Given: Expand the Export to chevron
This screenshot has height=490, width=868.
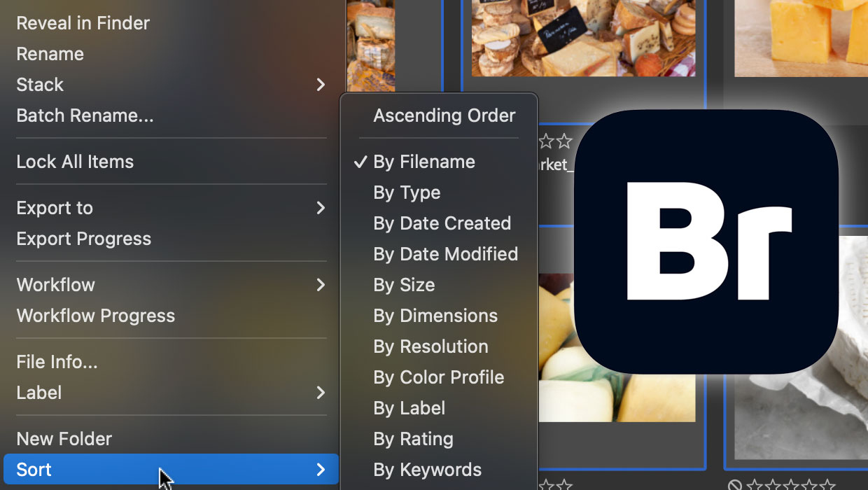Looking at the screenshot, I should click(x=321, y=208).
